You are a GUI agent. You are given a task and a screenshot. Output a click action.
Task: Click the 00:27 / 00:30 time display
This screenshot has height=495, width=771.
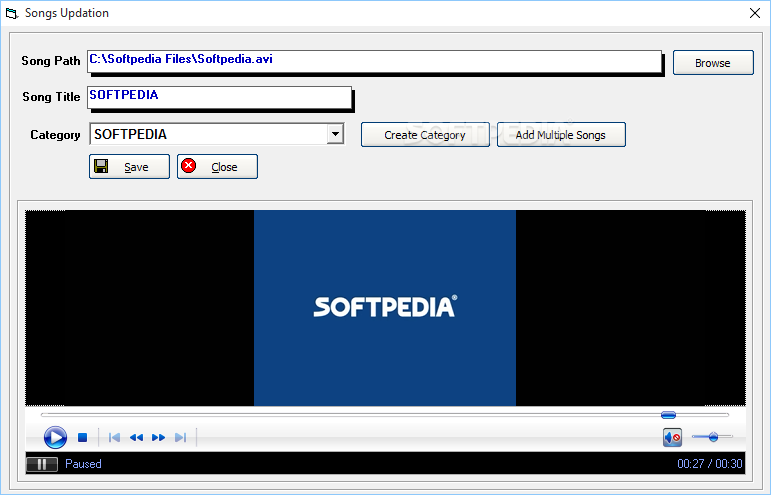tap(710, 464)
